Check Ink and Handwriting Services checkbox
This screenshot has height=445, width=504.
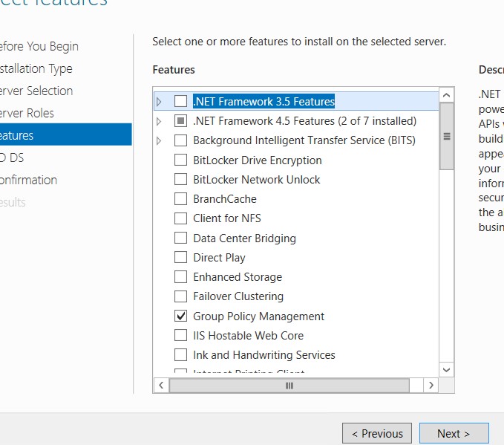pos(180,355)
